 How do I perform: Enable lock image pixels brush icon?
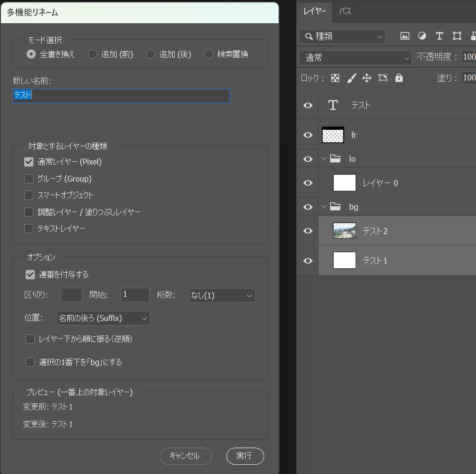click(x=351, y=77)
